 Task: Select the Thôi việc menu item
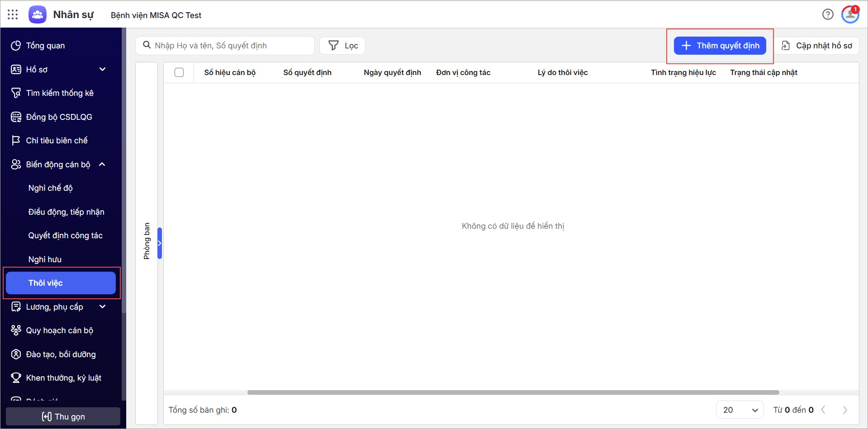61,283
